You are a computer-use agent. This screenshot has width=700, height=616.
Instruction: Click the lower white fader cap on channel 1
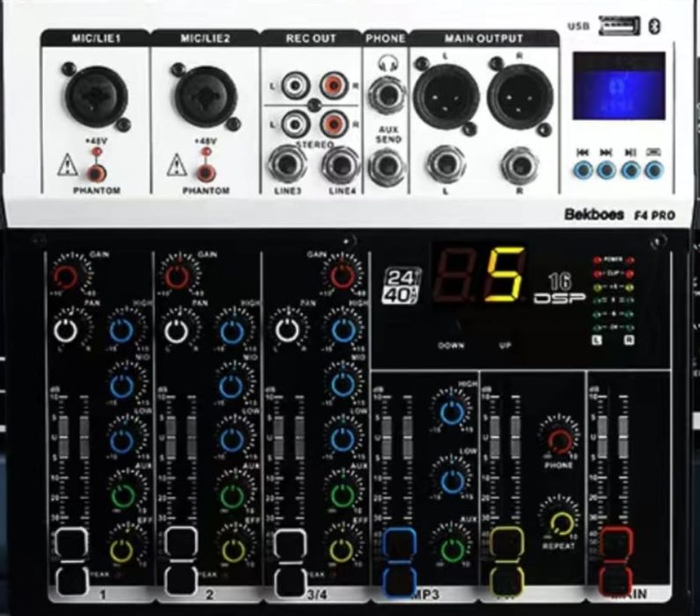[x=71, y=582]
